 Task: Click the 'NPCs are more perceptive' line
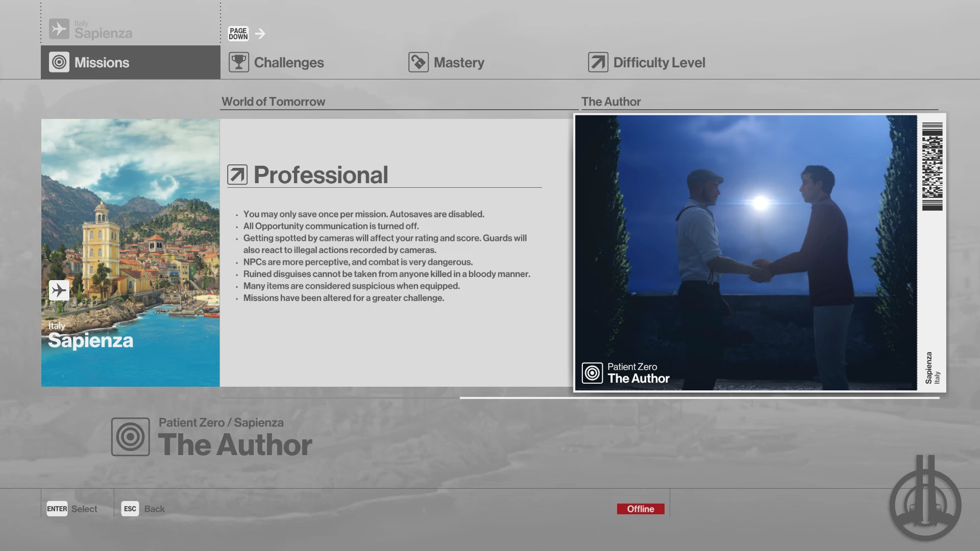click(358, 262)
